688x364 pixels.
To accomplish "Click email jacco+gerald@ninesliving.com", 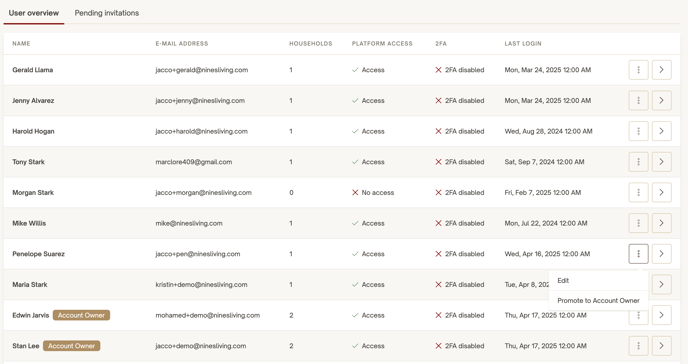I will tap(201, 70).
